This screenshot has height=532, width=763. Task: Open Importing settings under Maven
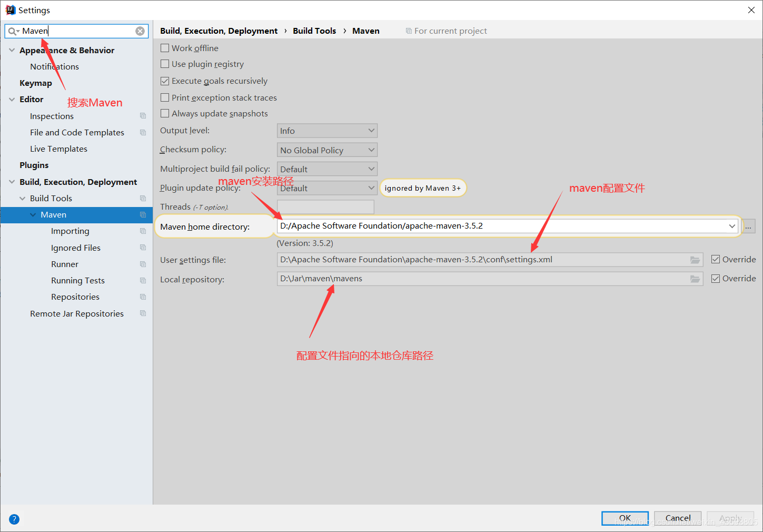point(70,231)
